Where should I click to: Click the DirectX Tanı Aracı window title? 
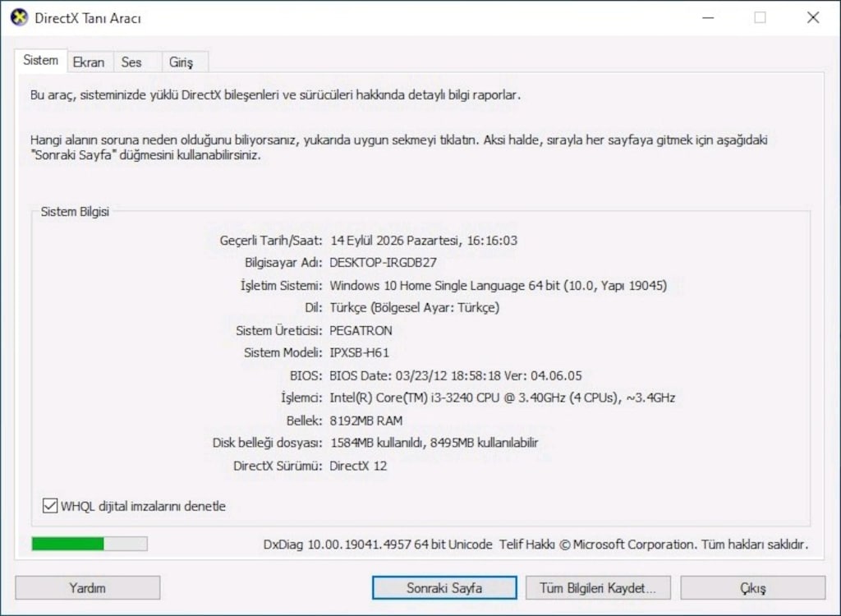point(88,18)
